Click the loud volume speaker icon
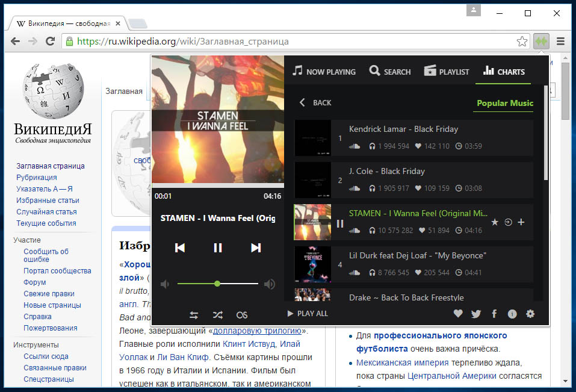The width and height of the screenshot is (576, 392). [x=270, y=284]
